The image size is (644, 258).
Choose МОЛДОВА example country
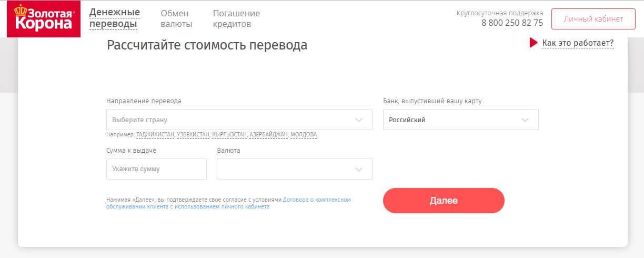[x=304, y=135]
